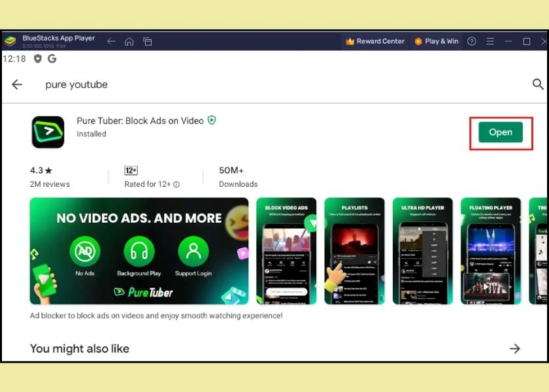Viewport: 549px width, 392px height.
Task: Open the Reward Center
Action: click(375, 41)
